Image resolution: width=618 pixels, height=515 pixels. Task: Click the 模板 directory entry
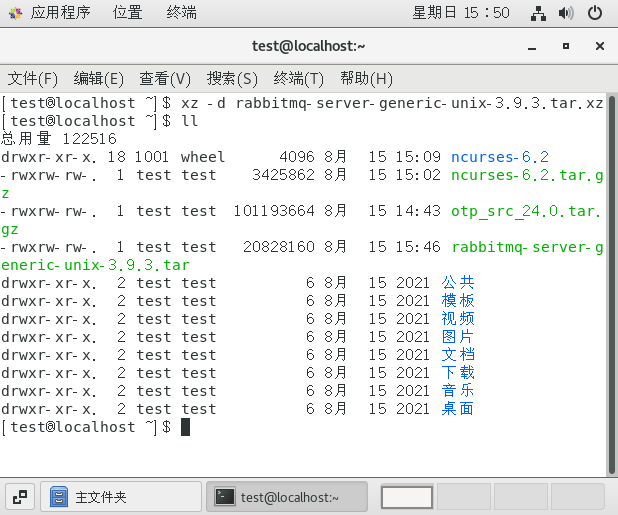[458, 301]
